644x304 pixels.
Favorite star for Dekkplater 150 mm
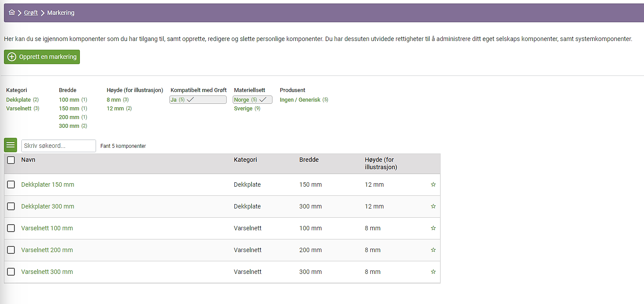[x=433, y=184]
